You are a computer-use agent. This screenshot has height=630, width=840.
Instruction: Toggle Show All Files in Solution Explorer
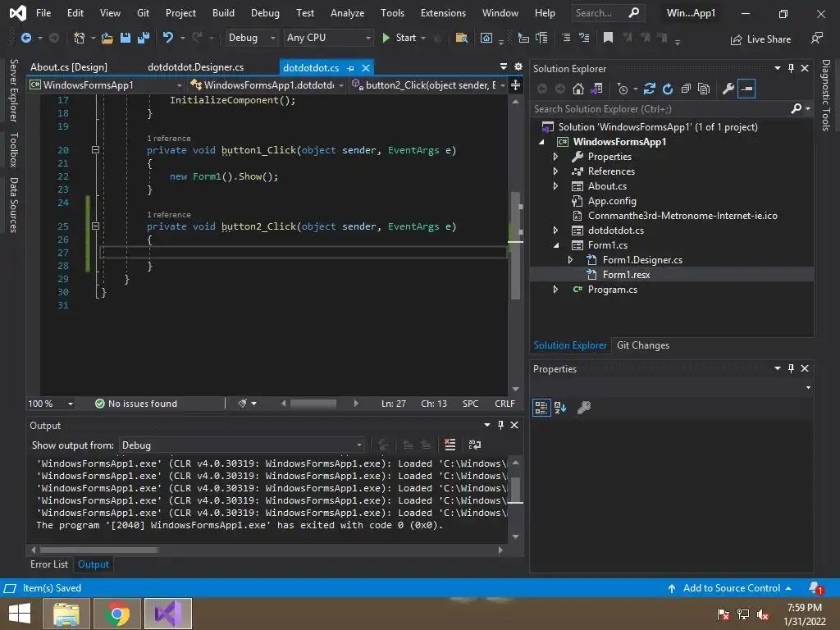[704, 89]
